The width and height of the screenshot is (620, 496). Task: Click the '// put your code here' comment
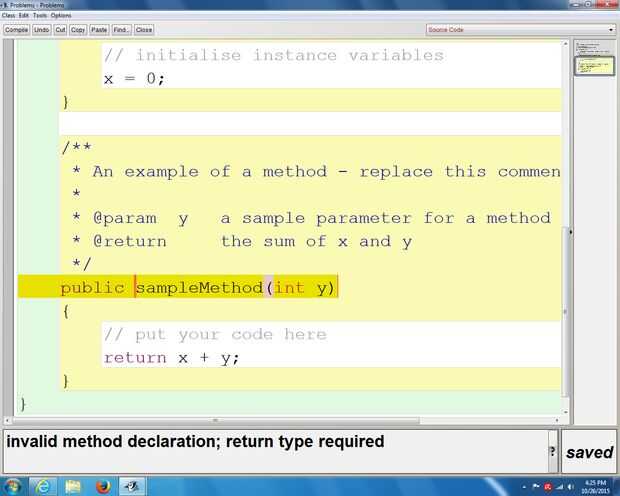tap(215, 335)
